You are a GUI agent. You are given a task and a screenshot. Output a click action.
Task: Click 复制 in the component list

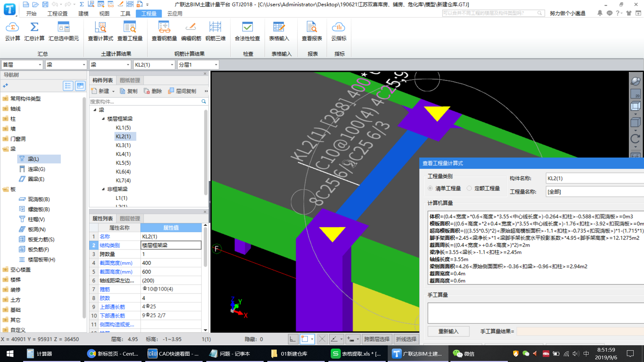coord(129,91)
